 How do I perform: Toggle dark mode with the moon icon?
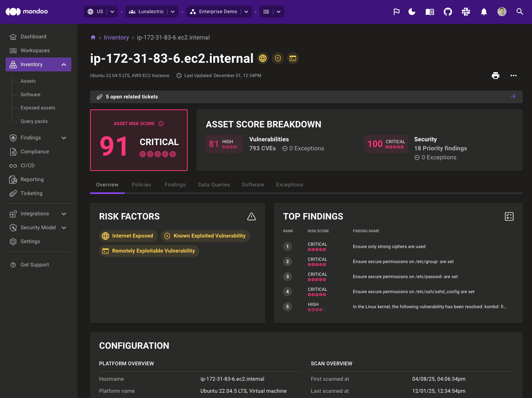412,12
